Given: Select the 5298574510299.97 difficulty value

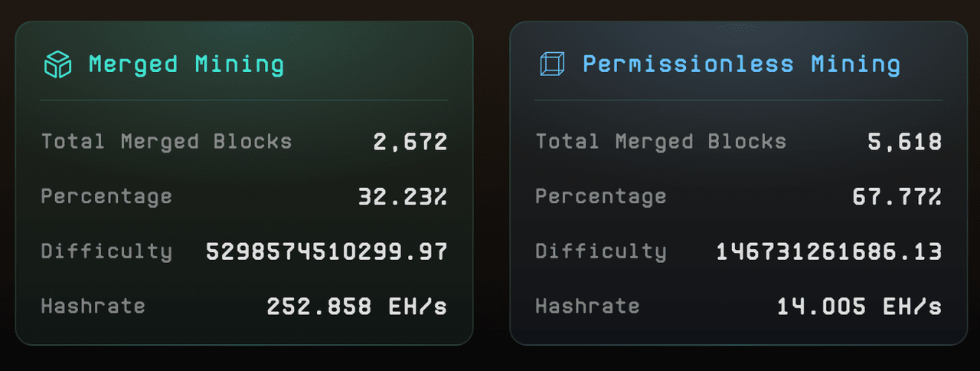Looking at the screenshot, I should 327,251.
